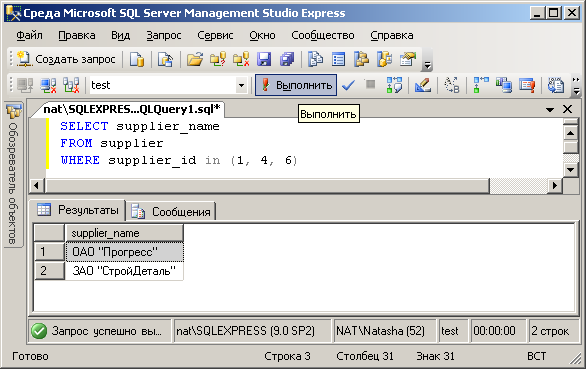Select the ЗАО "СтройДеталь" result cell

coord(124,270)
